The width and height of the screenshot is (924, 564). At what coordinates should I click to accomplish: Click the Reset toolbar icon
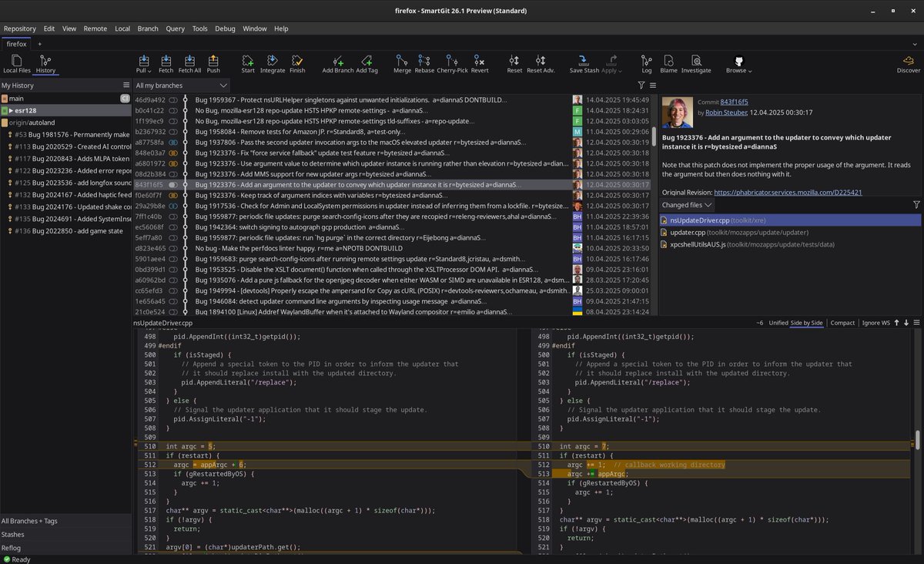pyautogui.click(x=514, y=63)
